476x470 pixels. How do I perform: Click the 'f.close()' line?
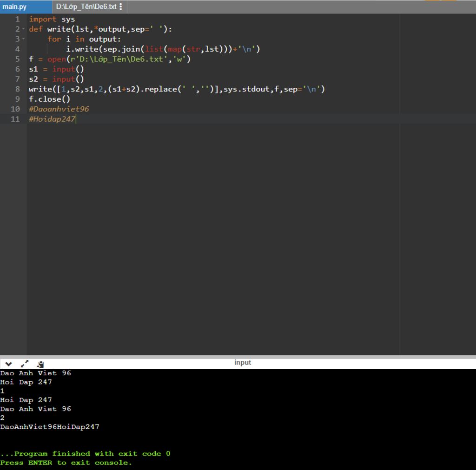[x=49, y=99]
